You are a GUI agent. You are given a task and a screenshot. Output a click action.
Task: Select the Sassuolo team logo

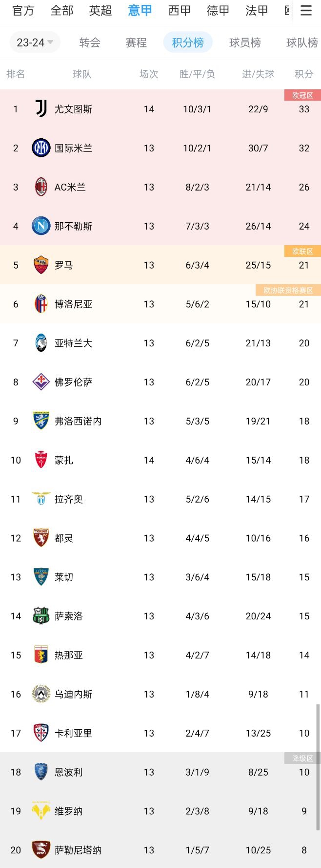[x=41, y=616]
